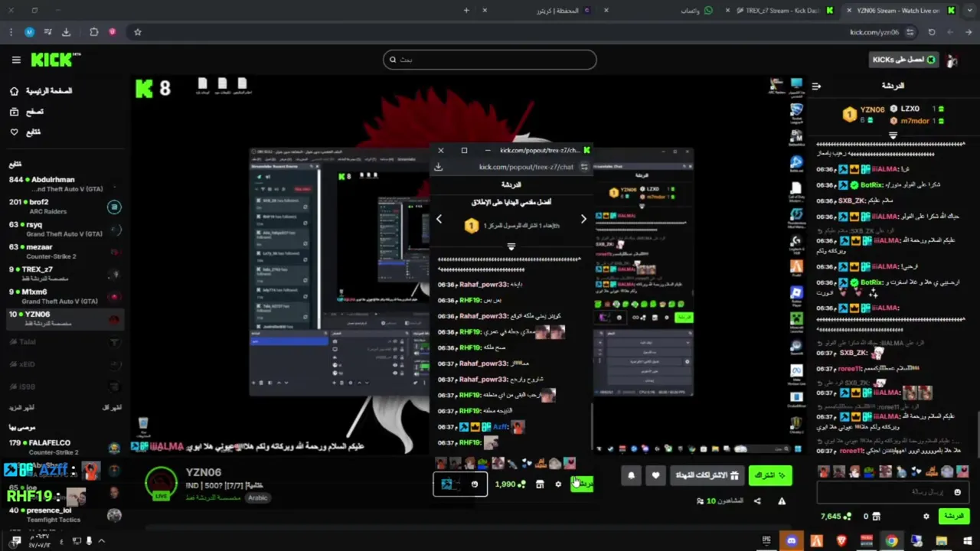Screen dimensions: 980x551
Task: Select the YZN06 channel in sidebar
Action: click(x=65, y=318)
